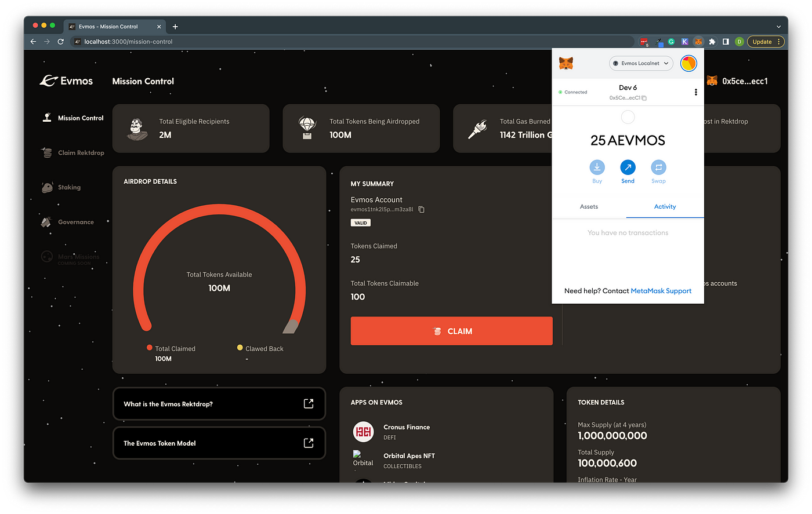
Task: Open the Staking section
Action: (61, 187)
